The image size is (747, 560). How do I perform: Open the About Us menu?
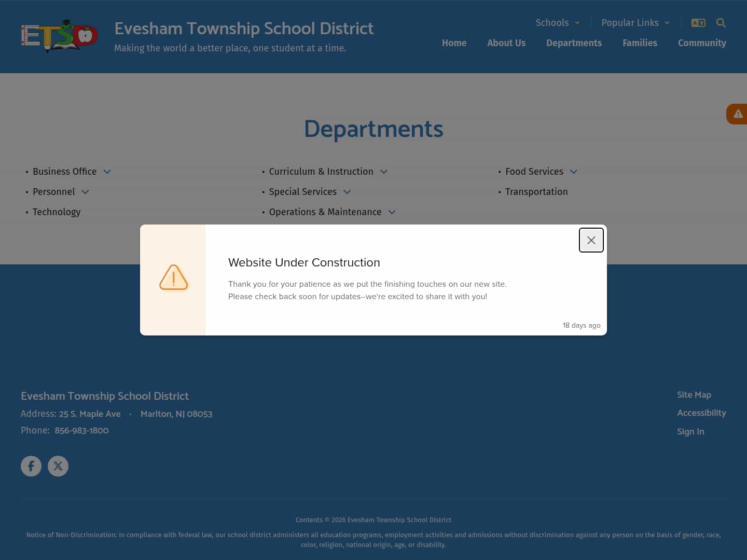coord(506,43)
